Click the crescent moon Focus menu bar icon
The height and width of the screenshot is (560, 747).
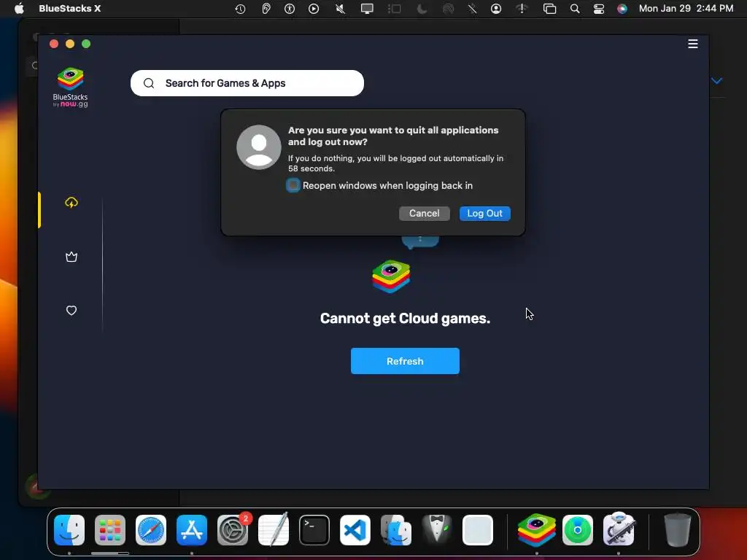coord(422,9)
